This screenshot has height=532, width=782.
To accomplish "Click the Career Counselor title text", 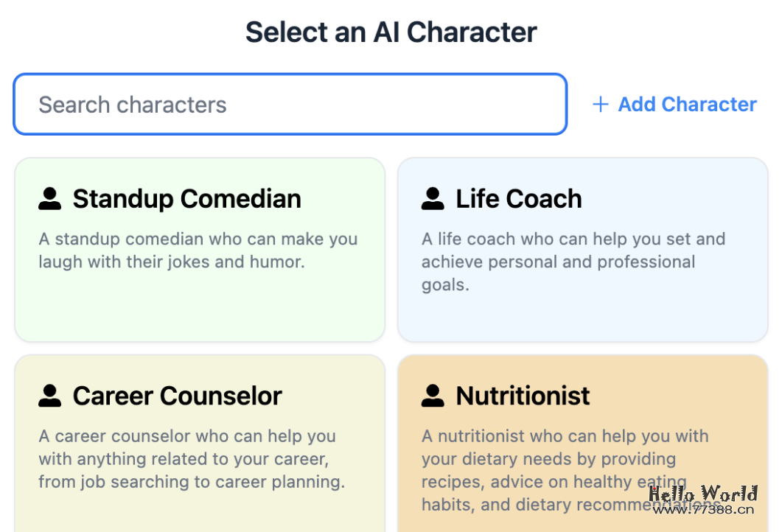I will (x=177, y=396).
